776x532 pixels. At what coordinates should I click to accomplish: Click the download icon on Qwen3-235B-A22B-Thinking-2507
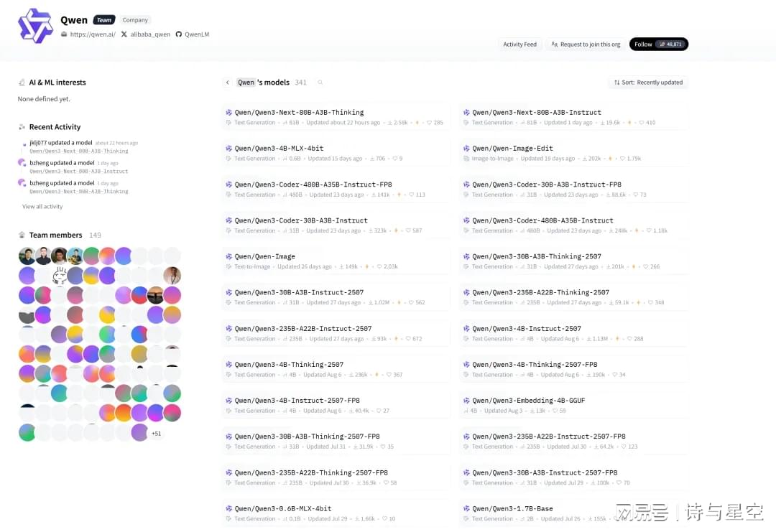coord(611,302)
